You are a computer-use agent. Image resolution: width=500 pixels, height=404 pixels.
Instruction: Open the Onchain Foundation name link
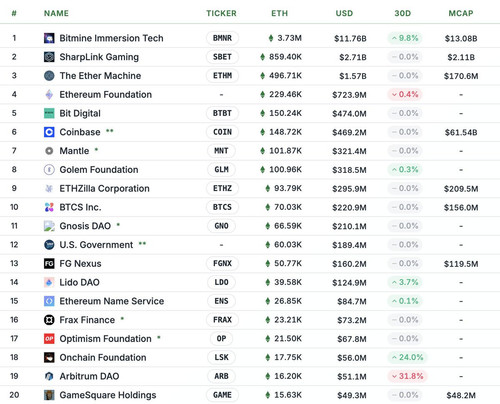[103, 357]
